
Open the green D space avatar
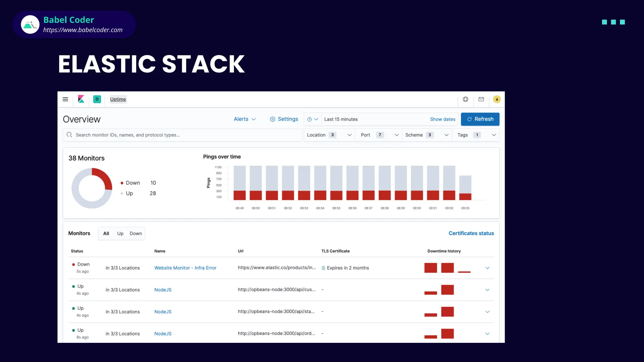tap(97, 99)
